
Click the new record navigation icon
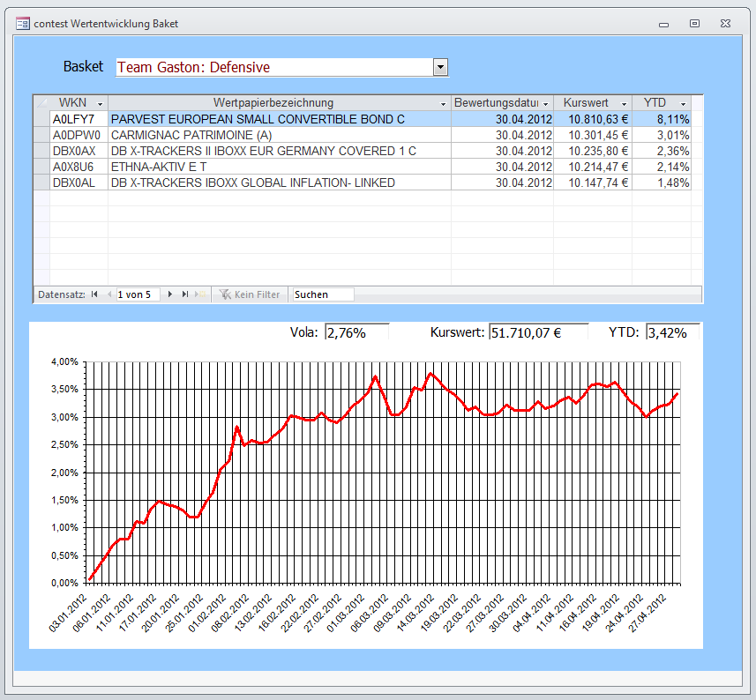[x=201, y=294]
